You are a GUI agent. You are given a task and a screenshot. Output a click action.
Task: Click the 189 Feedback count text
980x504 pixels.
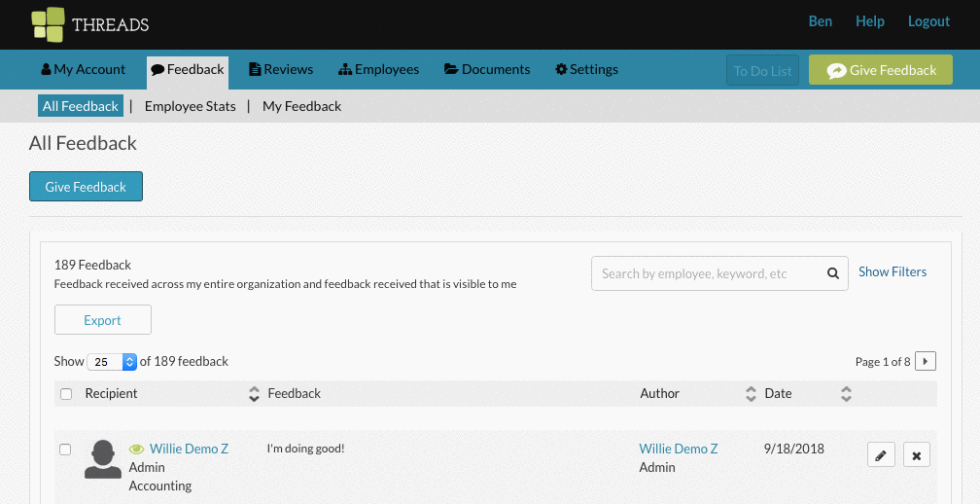coord(92,265)
